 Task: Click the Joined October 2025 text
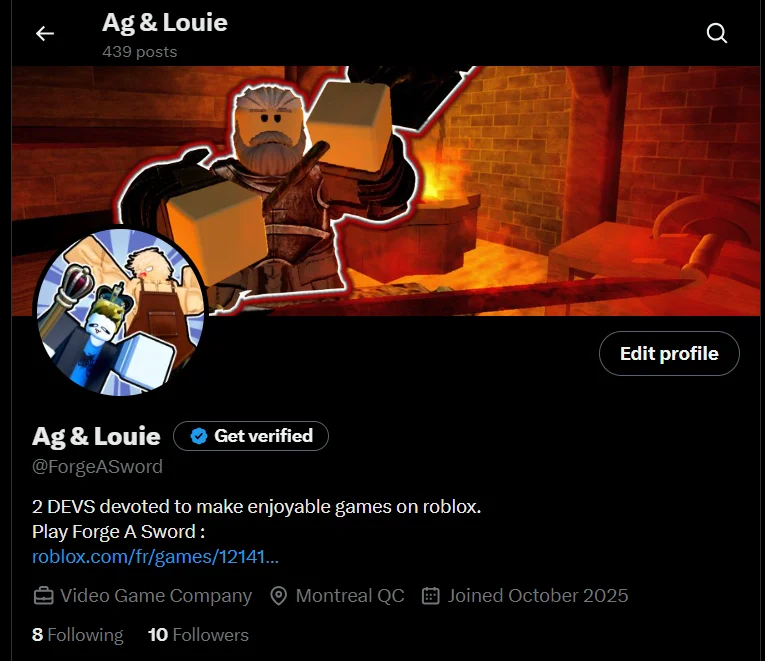click(x=538, y=596)
